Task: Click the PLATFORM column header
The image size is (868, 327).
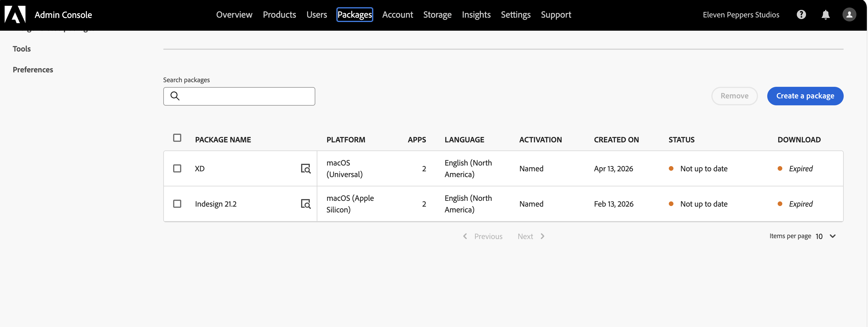Action: tap(345, 139)
